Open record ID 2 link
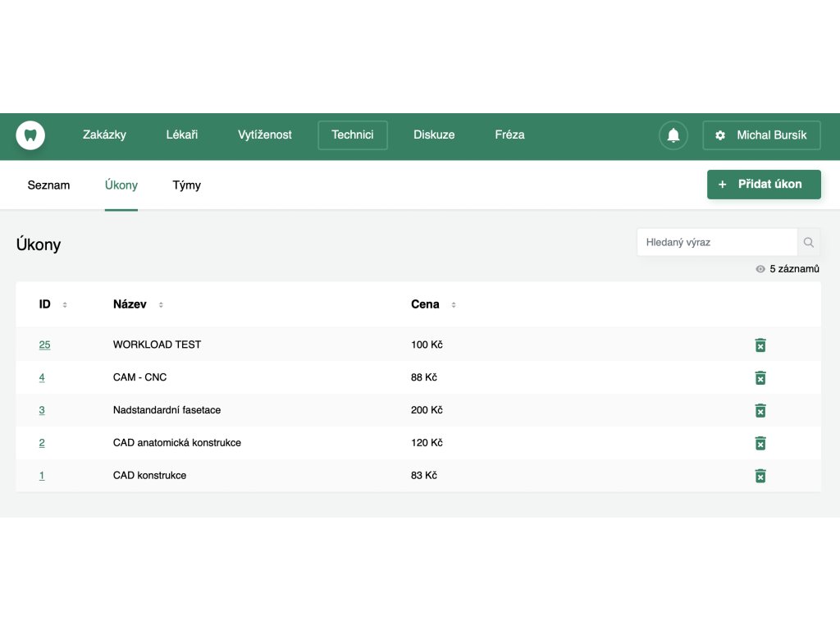 click(42, 443)
